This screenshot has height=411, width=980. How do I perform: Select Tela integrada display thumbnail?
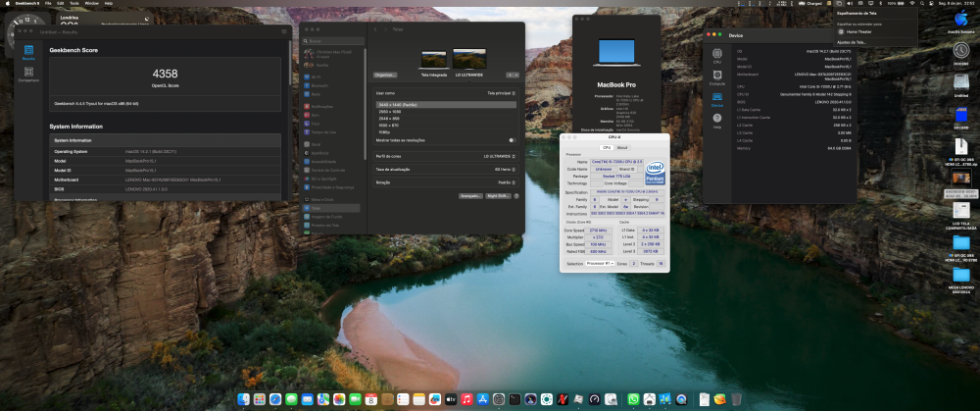[x=434, y=60]
